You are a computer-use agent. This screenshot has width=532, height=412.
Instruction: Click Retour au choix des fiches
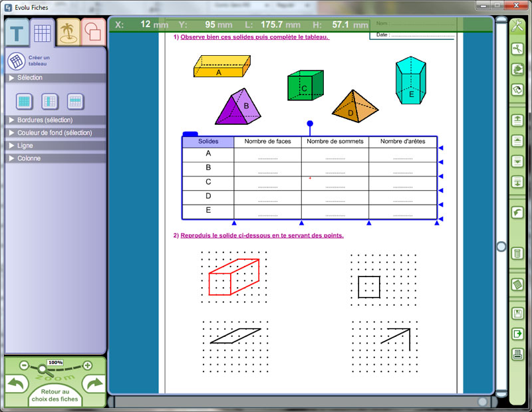point(55,395)
